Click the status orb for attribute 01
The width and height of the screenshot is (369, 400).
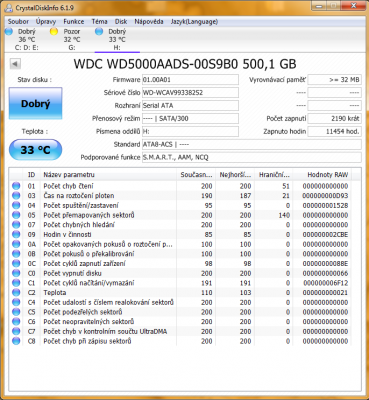coord(16,186)
